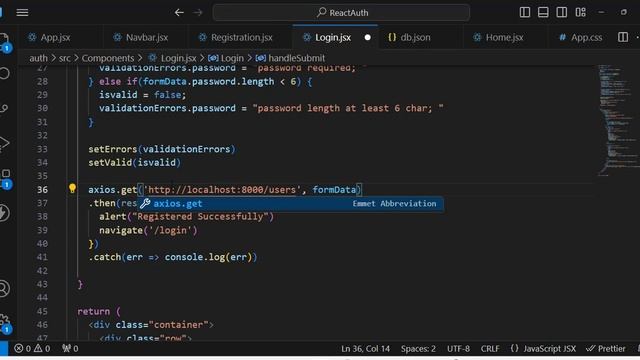Click the auth breadcrumb
The image size is (640, 360).
(38, 58)
